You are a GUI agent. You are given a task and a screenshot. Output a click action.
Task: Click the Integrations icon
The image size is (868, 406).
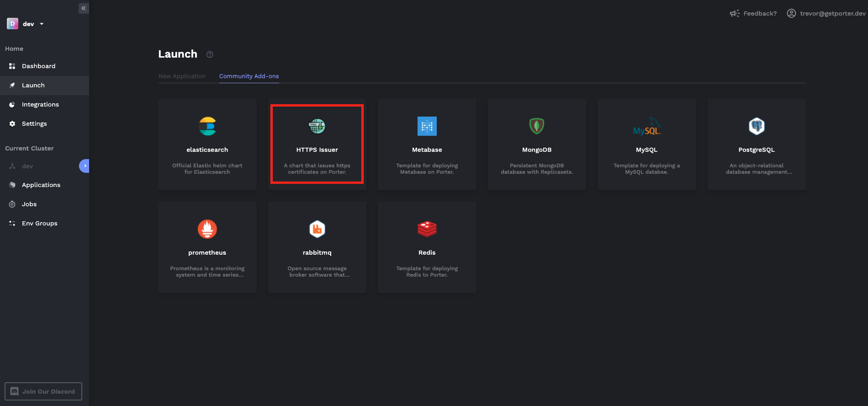[12, 105]
